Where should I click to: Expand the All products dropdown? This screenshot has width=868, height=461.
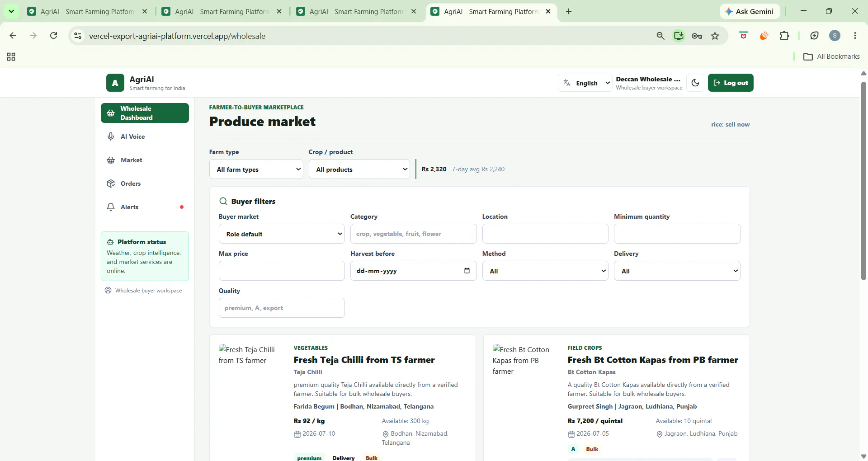(x=359, y=169)
